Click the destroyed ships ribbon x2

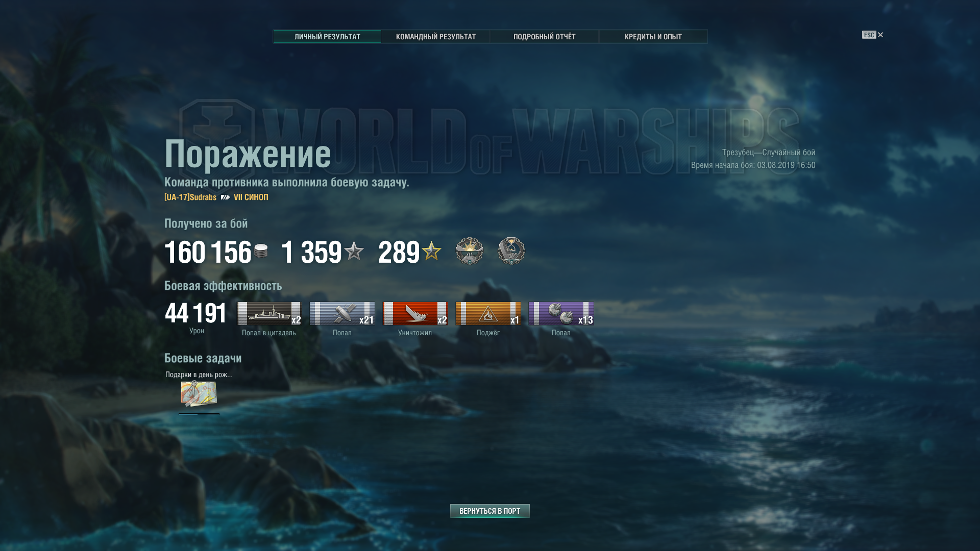[415, 313]
